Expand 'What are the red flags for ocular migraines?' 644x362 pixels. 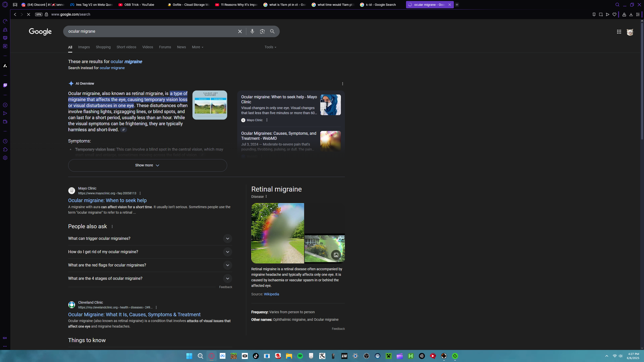point(150,265)
